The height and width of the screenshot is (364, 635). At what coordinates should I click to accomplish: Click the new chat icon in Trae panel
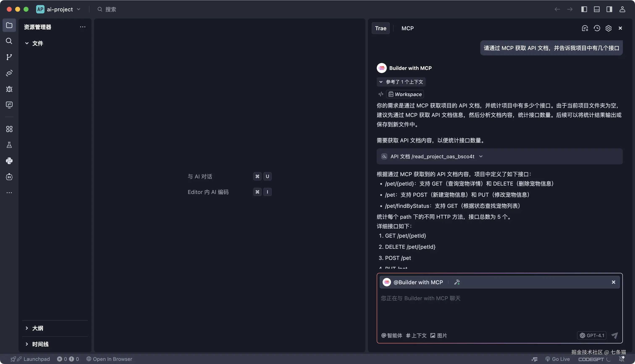(585, 28)
